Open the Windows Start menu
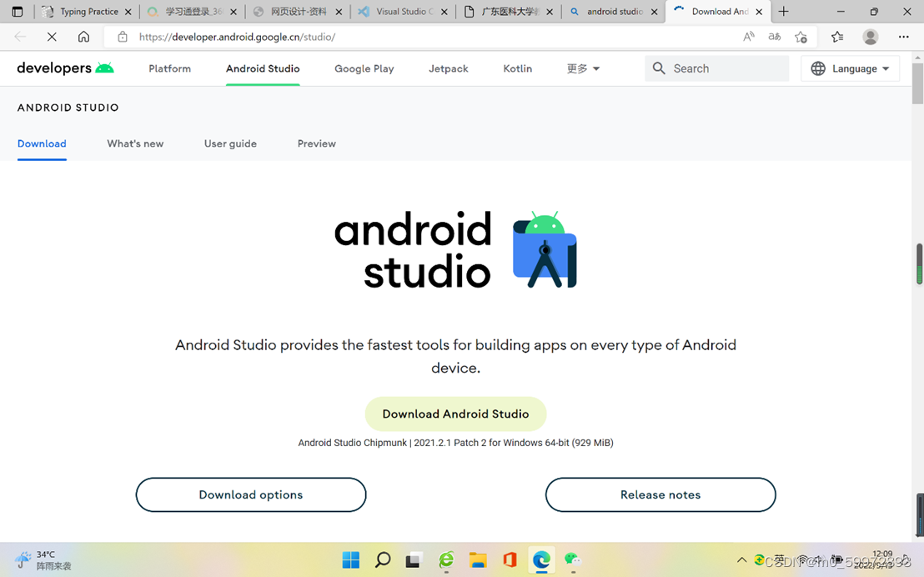Viewport: 924px width, 577px height. pos(350,559)
